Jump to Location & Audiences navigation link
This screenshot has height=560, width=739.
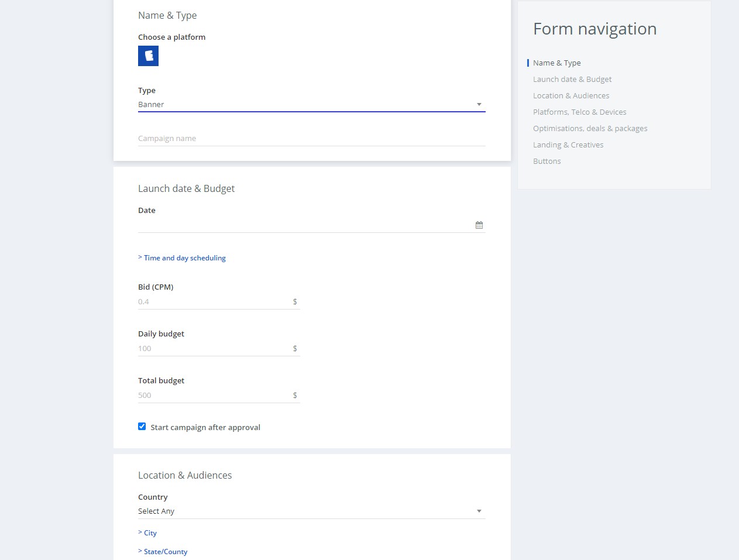[571, 96]
